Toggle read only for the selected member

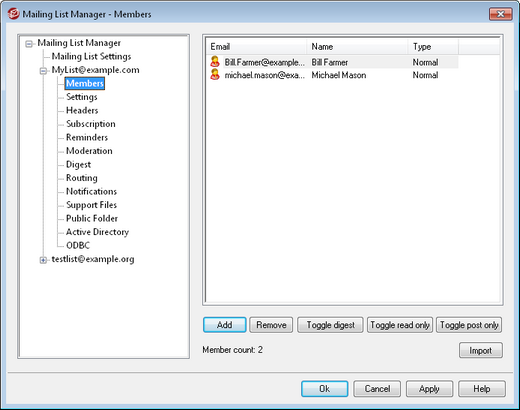(x=400, y=325)
